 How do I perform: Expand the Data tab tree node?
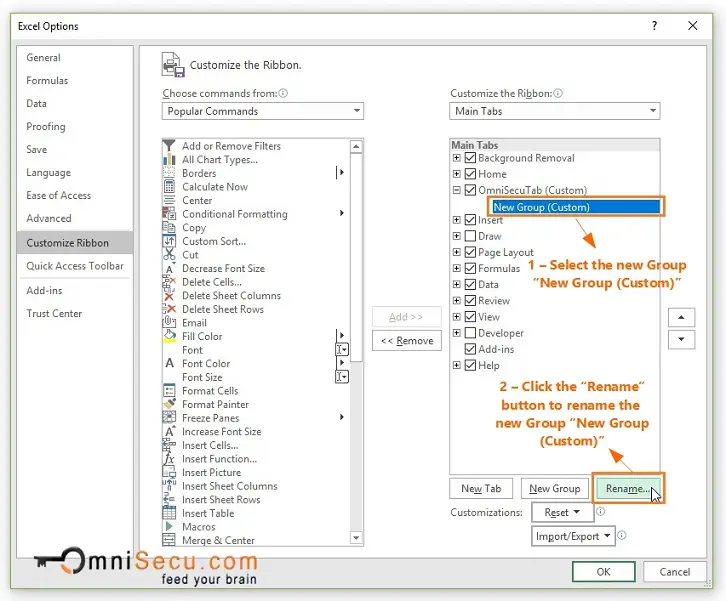457,284
